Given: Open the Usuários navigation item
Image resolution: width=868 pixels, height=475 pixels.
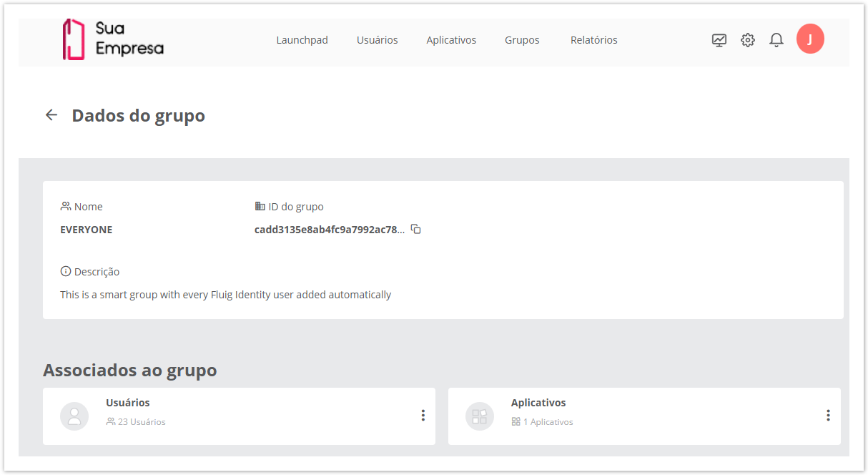Looking at the screenshot, I should [377, 40].
